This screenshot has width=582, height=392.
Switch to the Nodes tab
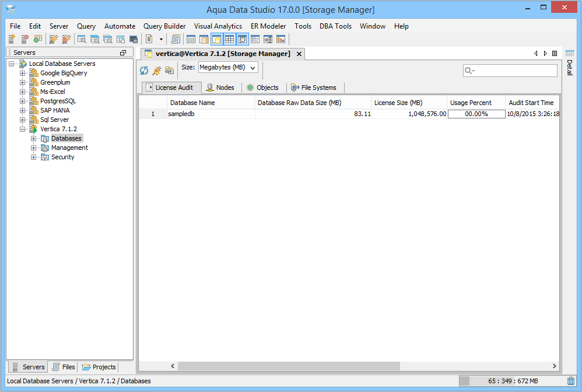(221, 87)
